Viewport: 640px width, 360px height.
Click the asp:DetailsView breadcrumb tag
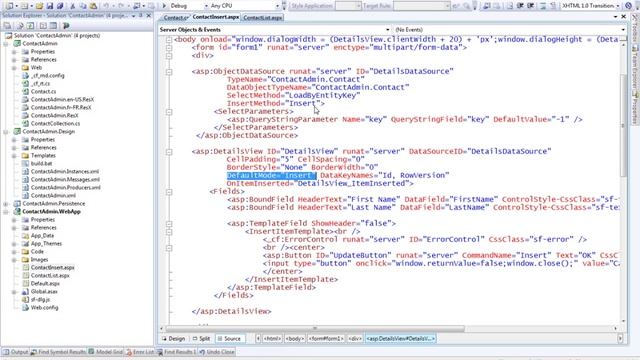[400, 339]
